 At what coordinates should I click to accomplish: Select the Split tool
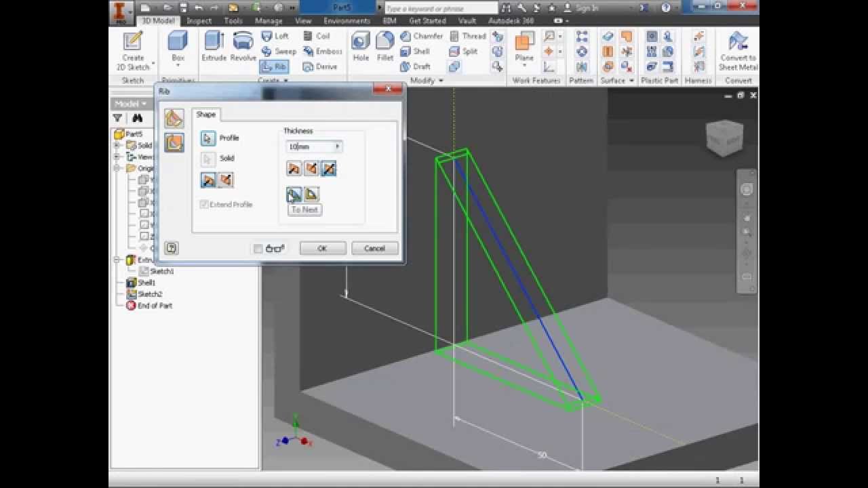coord(463,52)
